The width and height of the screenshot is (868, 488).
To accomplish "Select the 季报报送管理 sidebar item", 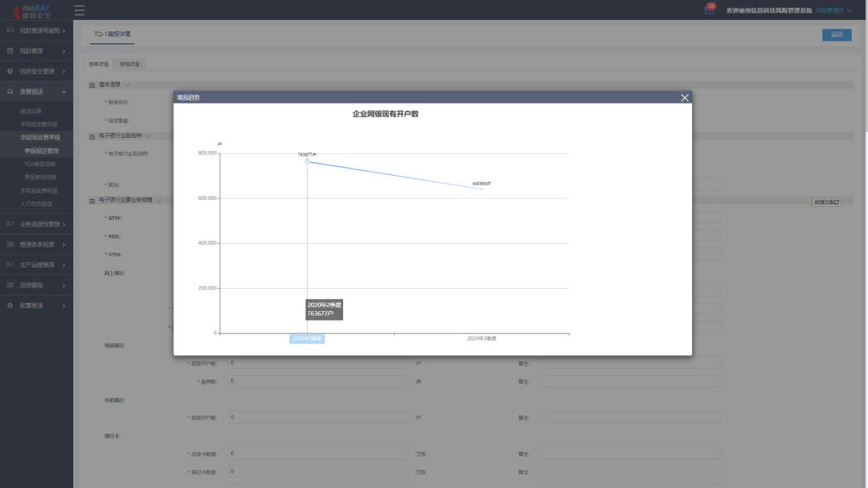I will pos(41,151).
